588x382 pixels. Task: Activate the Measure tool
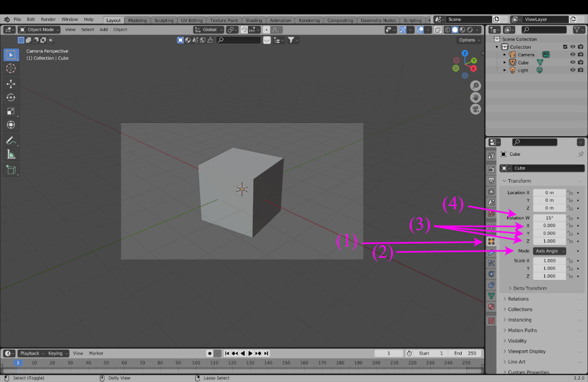(x=10, y=155)
